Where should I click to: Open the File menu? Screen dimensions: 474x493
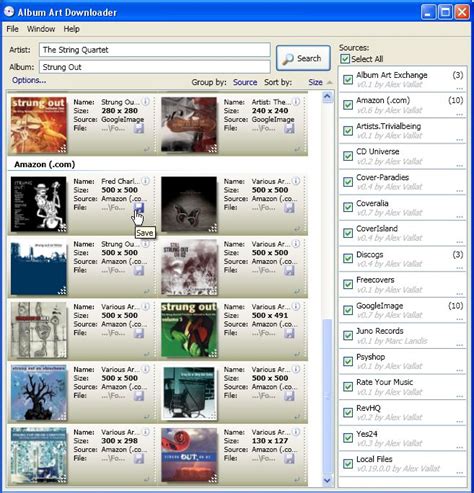pos(12,29)
